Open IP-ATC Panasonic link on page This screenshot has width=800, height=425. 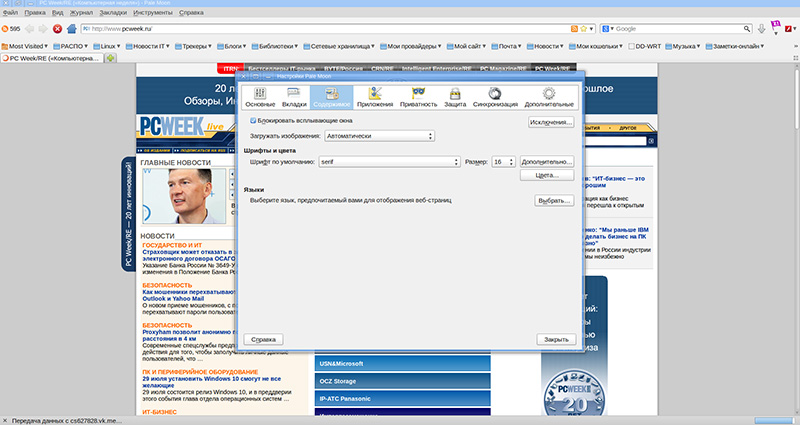403,398
